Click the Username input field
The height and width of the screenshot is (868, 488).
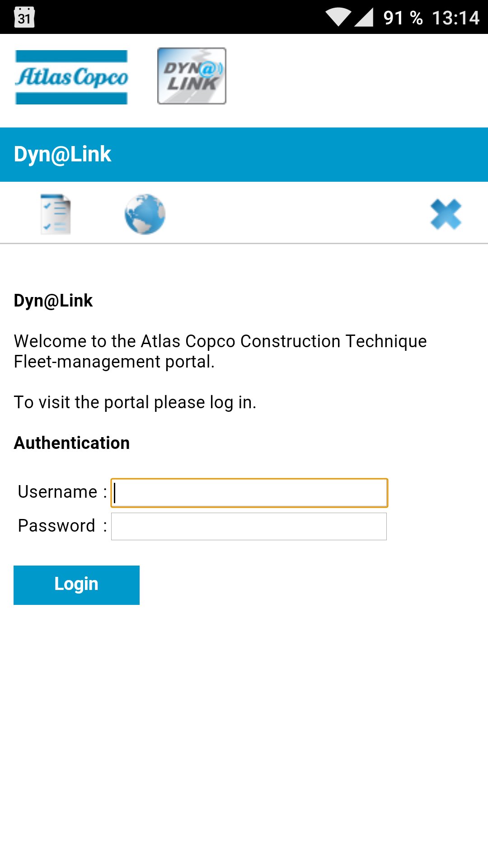(249, 492)
